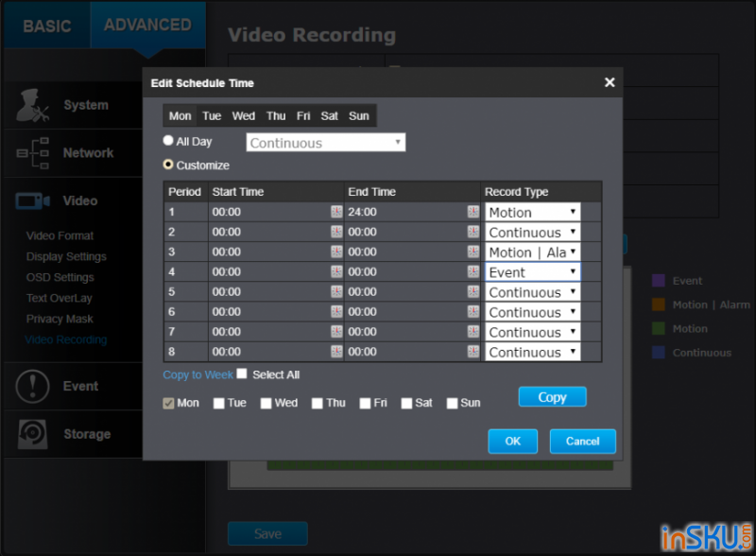The height and width of the screenshot is (556, 756).
Task: Switch to the Thu schedule tab
Action: coord(276,115)
